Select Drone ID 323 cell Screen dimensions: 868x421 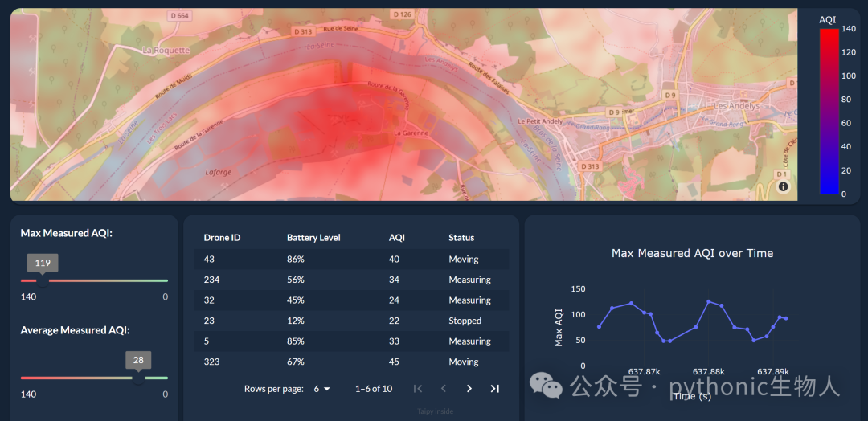click(211, 362)
